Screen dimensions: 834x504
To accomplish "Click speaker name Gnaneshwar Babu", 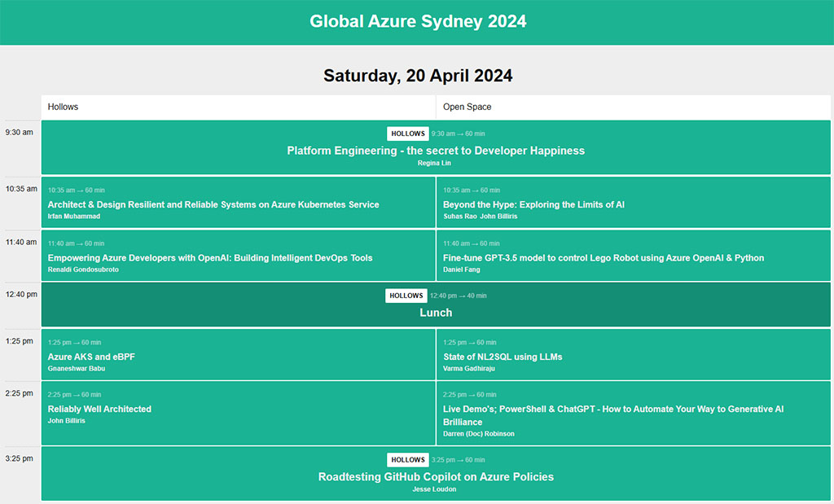I will point(77,368).
